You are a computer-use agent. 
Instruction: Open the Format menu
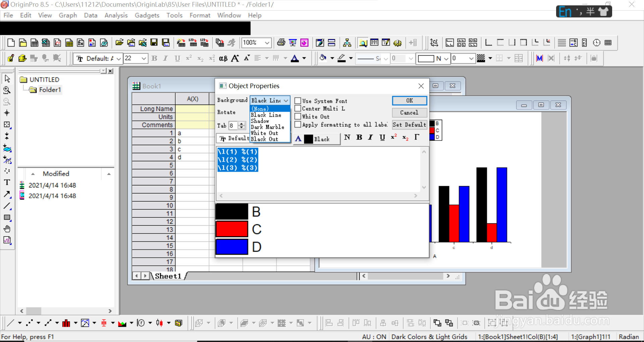pyautogui.click(x=200, y=15)
